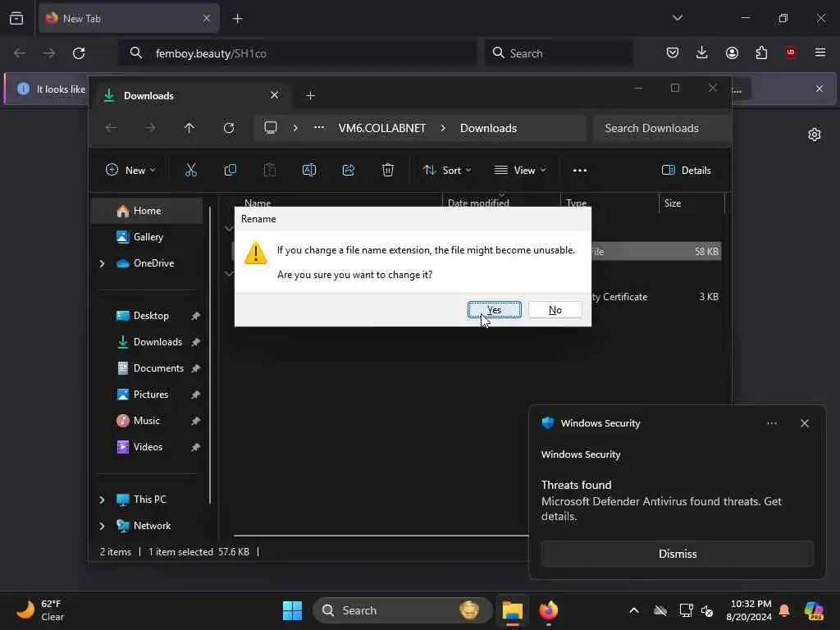Decline the rename with No button
Viewport: 840px width, 630px height.
555,309
